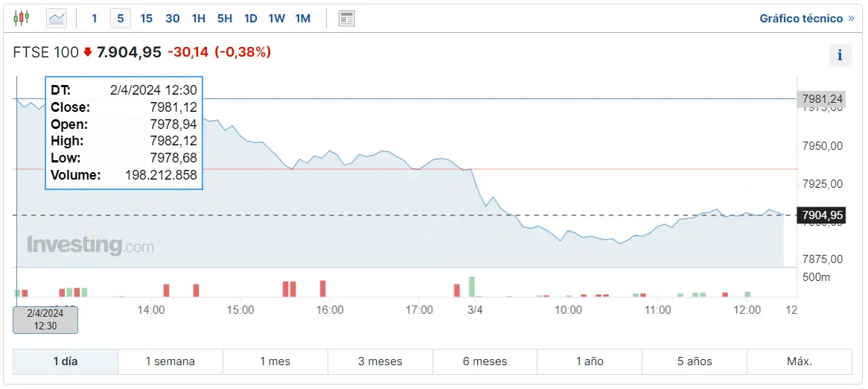Select the 1 semana range tab
Image resolution: width=868 pixels, height=389 pixels.
(x=170, y=361)
